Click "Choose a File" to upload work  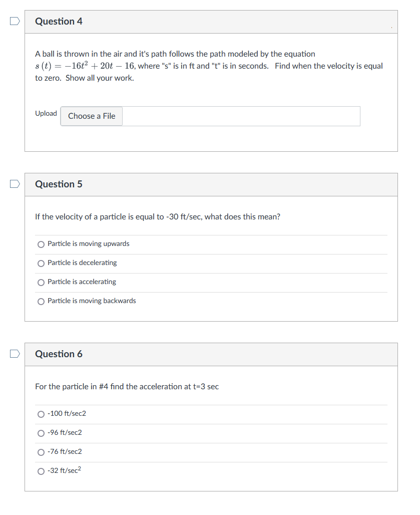click(91, 116)
